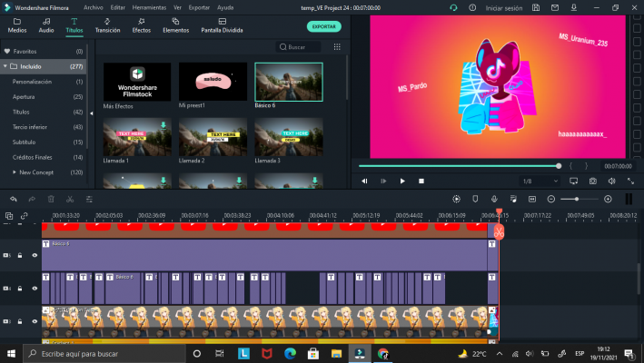Open preview display settings icon
Image resolution: width=644 pixels, height=363 pixels.
(574, 181)
